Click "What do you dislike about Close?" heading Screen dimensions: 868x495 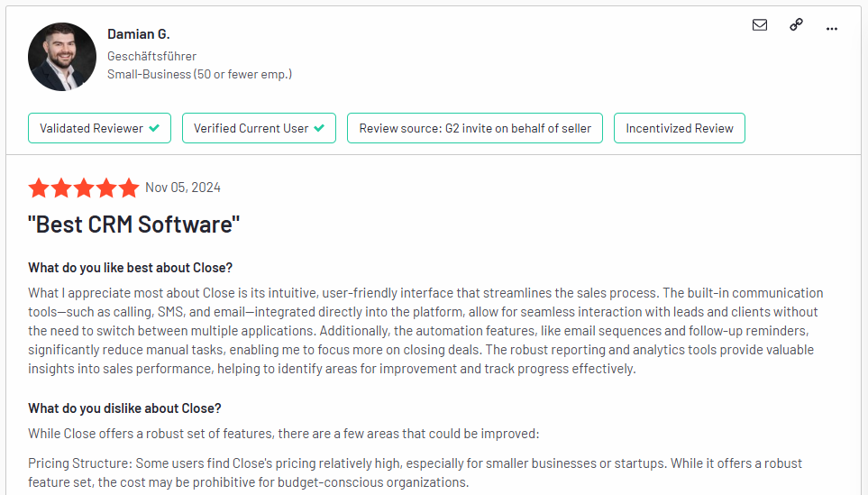point(124,408)
